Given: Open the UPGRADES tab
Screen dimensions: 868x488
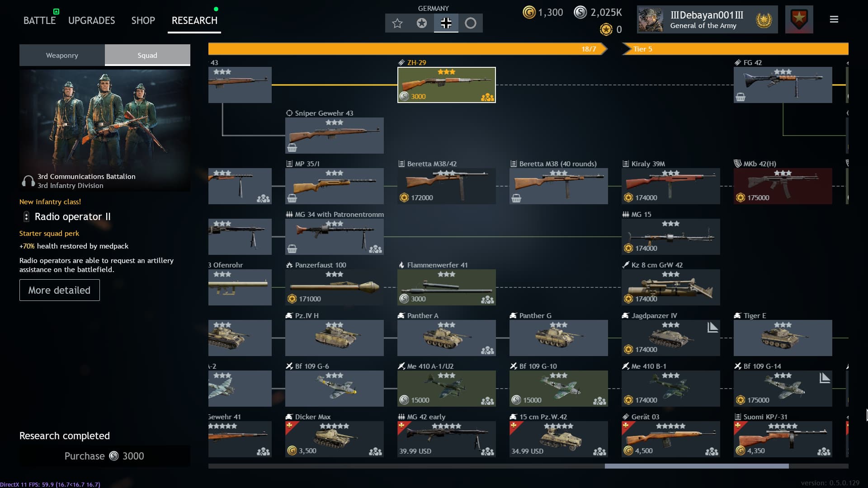Looking at the screenshot, I should point(91,20).
